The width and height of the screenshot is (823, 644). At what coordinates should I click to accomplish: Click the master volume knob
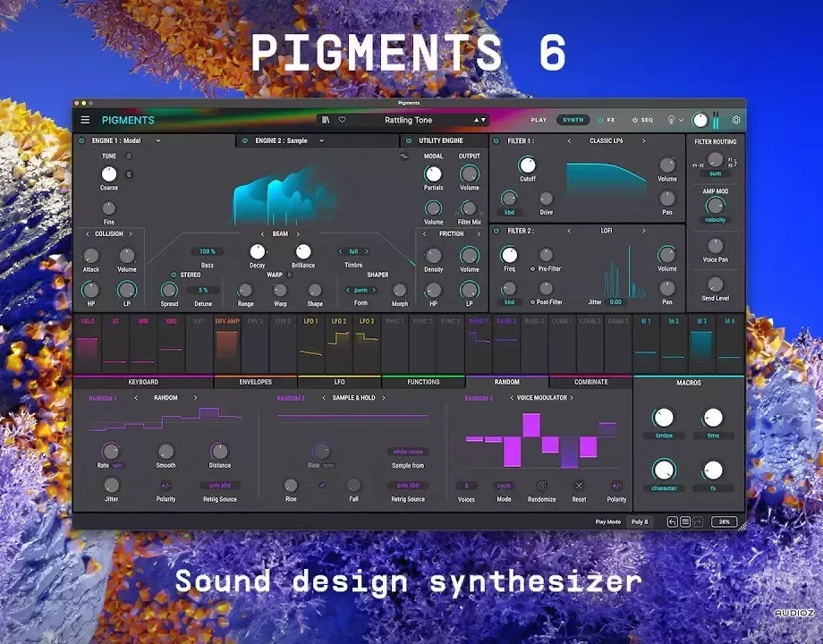click(x=700, y=120)
